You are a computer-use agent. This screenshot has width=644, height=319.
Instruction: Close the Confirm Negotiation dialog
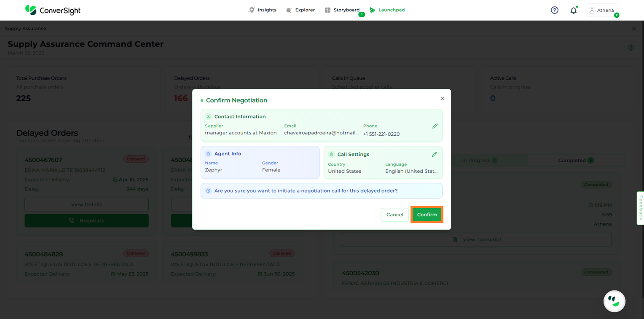443,99
